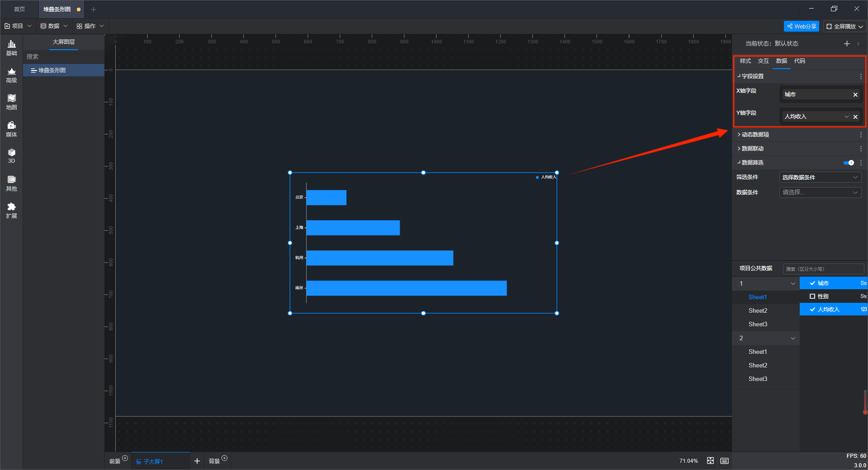Viewport: 868px width, 470px height.
Task: Switch to the 交互 tab
Action: coord(763,61)
